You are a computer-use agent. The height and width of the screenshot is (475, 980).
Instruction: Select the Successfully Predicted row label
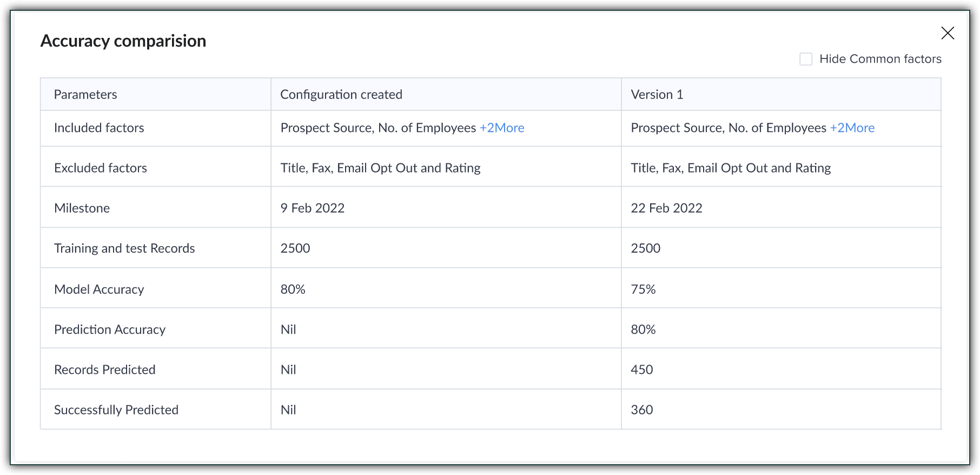pyautogui.click(x=116, y=410)
